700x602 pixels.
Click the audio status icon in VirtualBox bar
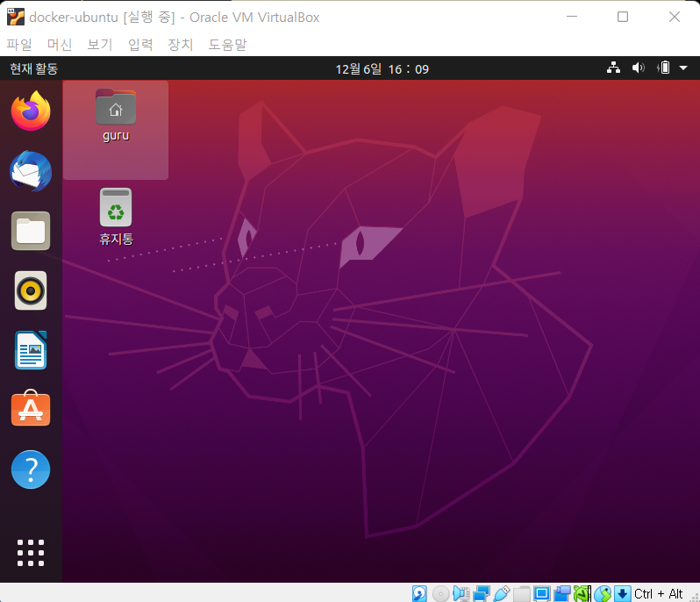point(461,593)
